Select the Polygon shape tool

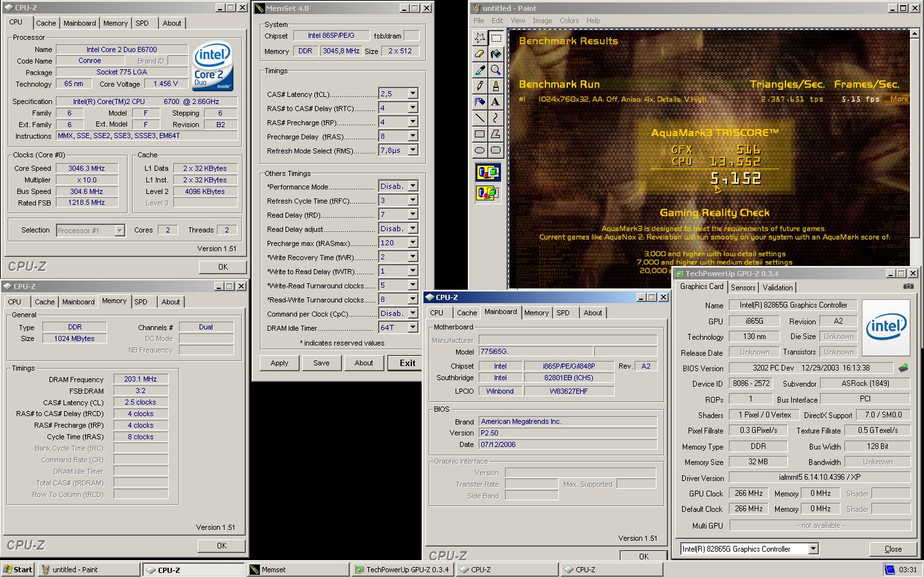click(x=495, y=134)
